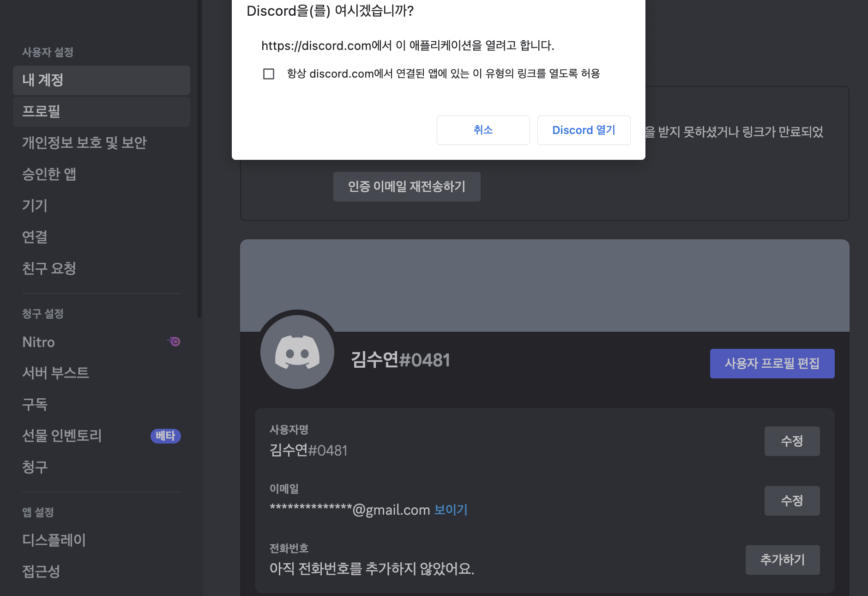Select 승인한 앱 in sidebar

click(102, 174)
